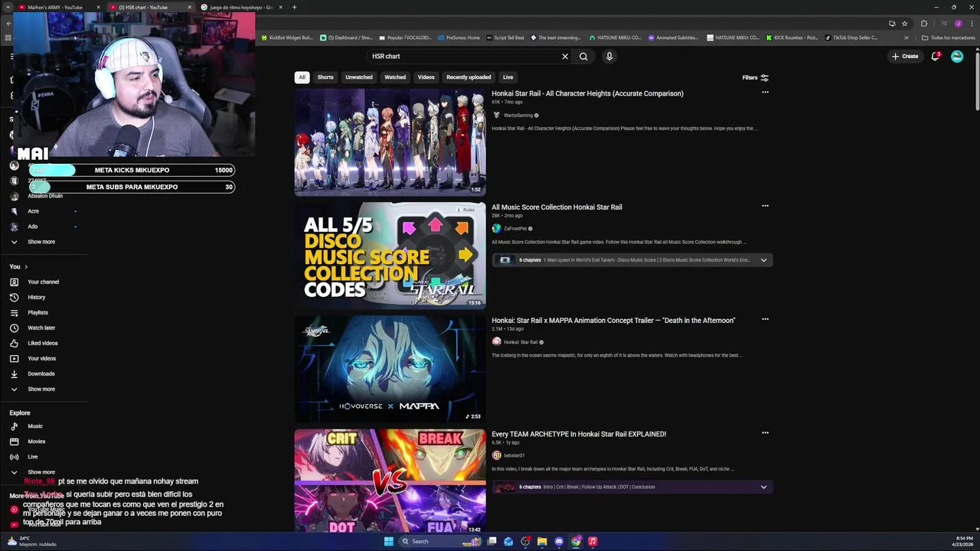Select the Videos filter chip
This screenshot has width=980, height=551.
pos(426,77)
